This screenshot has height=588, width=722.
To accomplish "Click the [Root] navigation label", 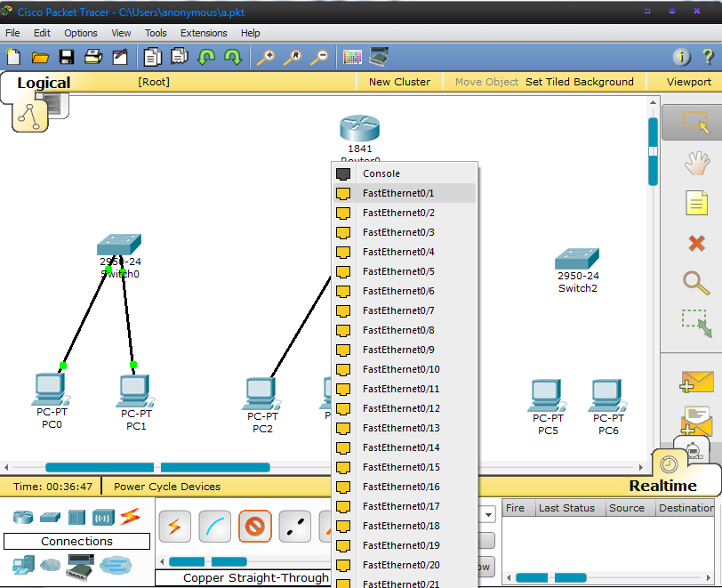I will [153, 82].
